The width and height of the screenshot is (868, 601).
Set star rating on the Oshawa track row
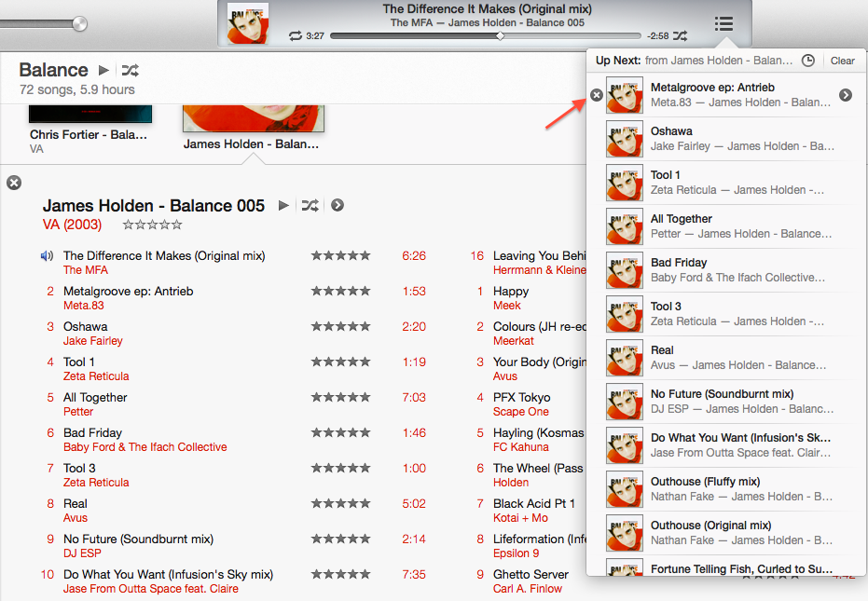click(340, 326)
